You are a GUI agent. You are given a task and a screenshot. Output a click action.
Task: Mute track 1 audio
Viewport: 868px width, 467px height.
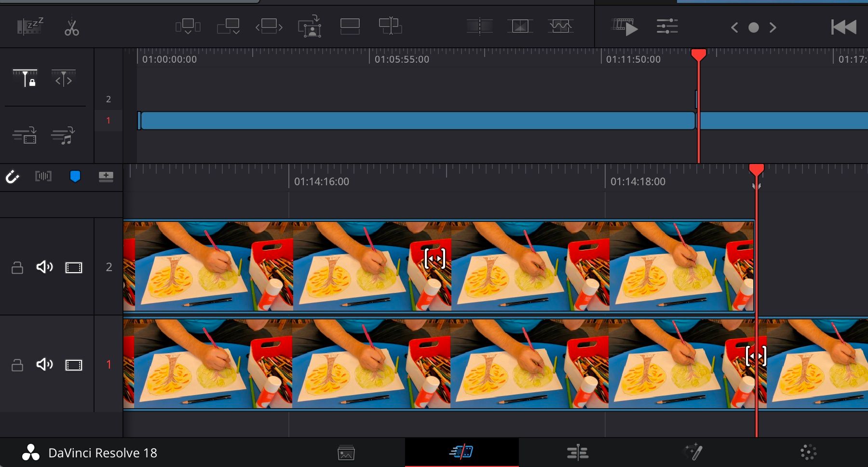coord(45,364)
